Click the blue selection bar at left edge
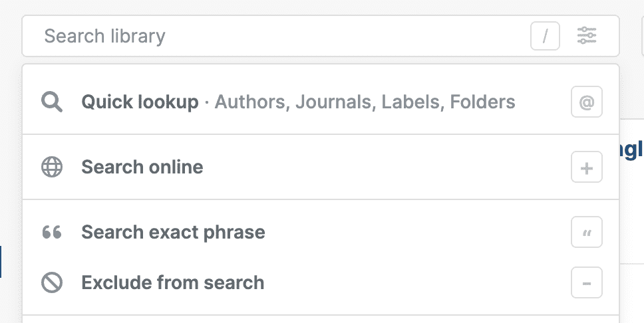644x323 pixels. click(1, 261)
